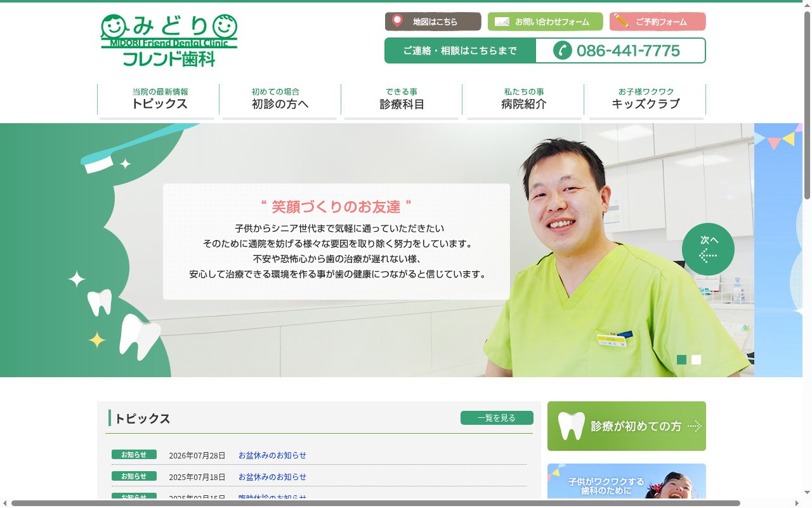Click the トピックス section heading
The height and width of the screenshot is (508, 812).
point(142,418)
